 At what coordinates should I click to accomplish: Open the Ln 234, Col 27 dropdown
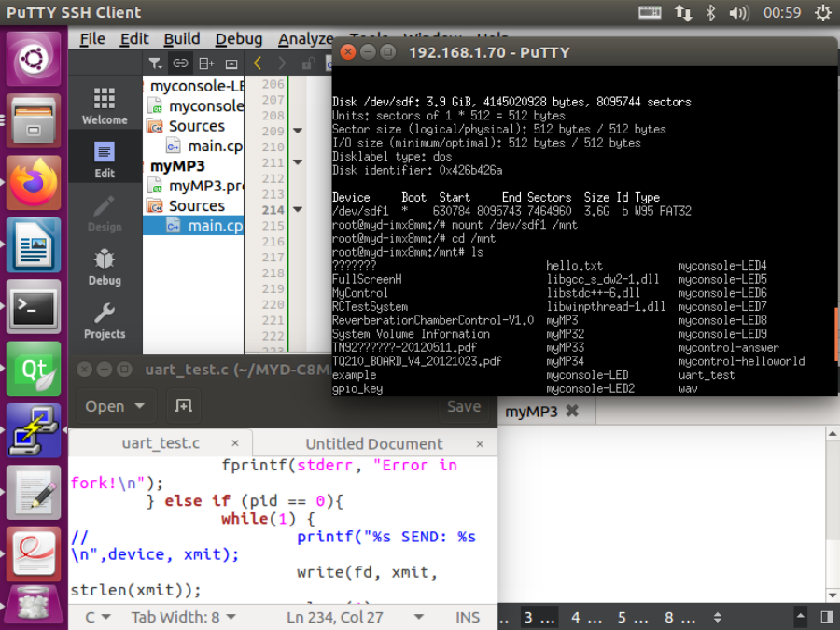click(356, 617)
